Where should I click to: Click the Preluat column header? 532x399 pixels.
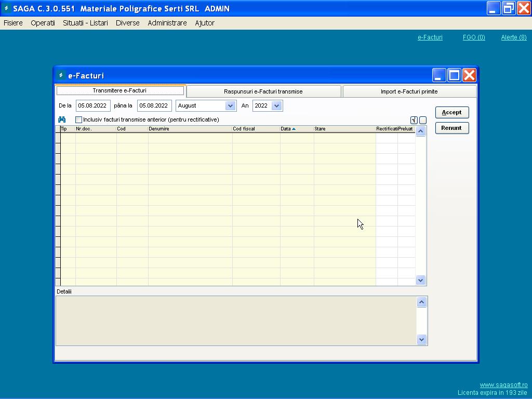coord(406,129)
